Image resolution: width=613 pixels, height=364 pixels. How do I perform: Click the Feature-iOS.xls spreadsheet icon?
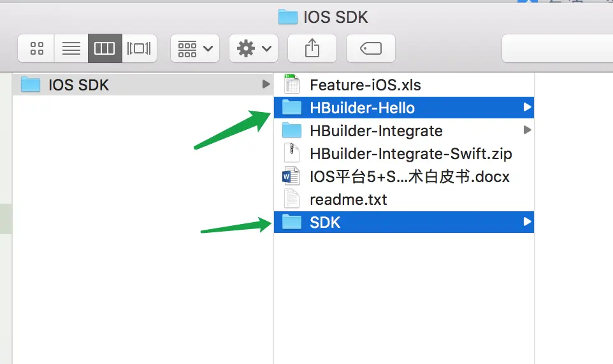click(292, 83)
